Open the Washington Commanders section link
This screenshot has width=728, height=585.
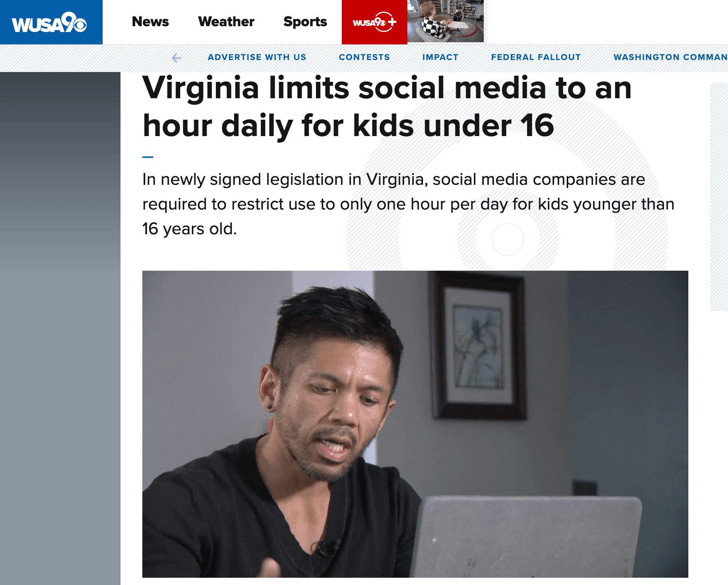[x=670, y=57]
